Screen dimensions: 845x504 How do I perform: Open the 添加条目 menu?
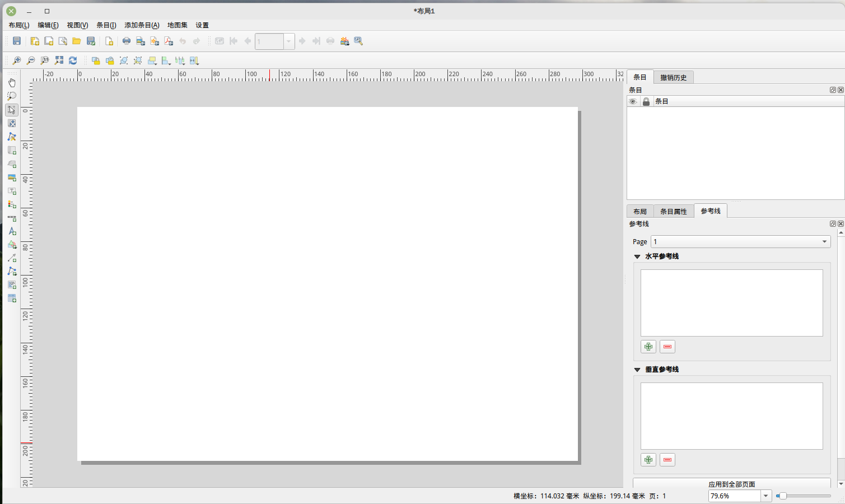(x=142, y=25)
